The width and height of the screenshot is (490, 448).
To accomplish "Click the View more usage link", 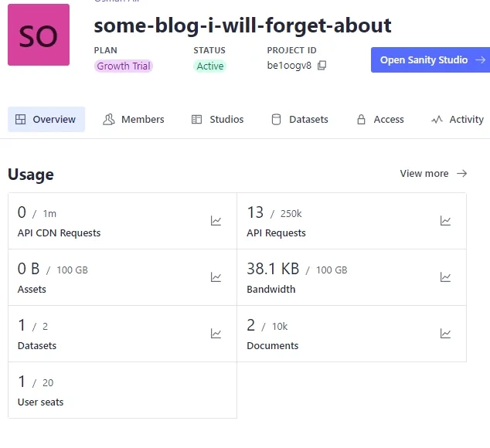I will click(434, 173).
